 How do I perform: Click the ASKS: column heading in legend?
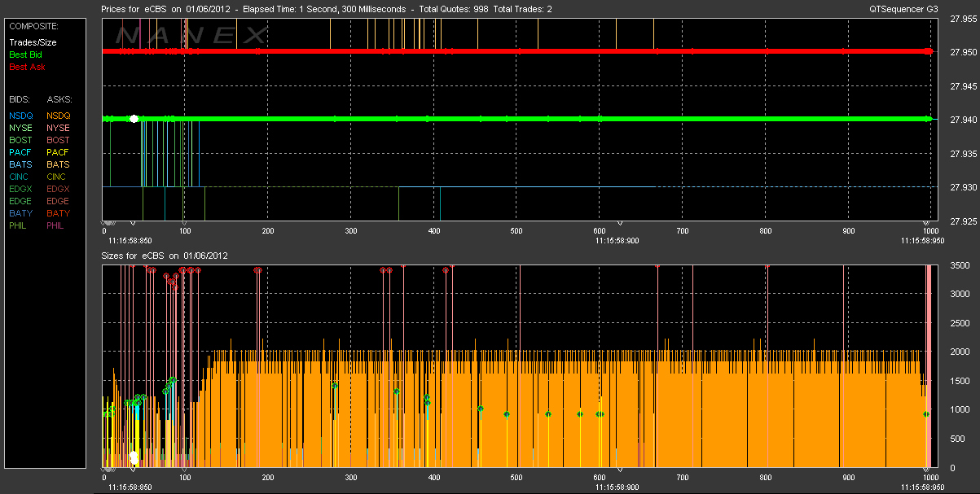click(x=59, y=98)
